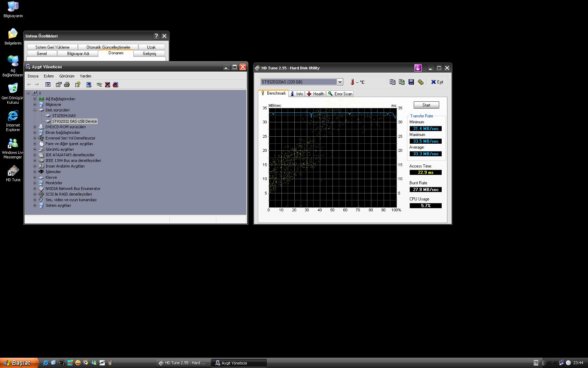Screen dimensions: 588x368
Task: Open the Başlat start menu
Action: coord(19,363)
